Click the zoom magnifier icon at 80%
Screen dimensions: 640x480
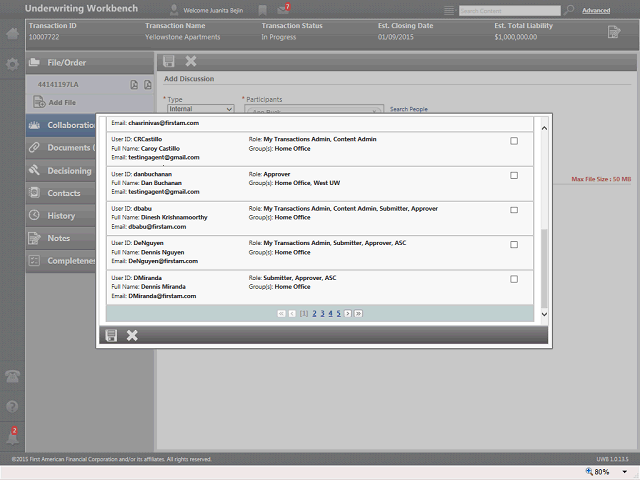[x=589, y=471]
